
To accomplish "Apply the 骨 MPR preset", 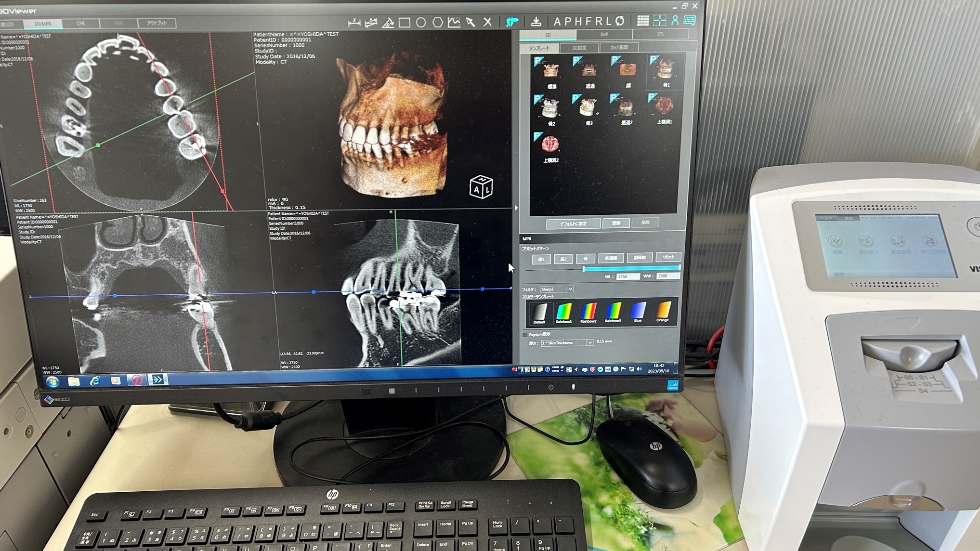I will point(586,259).
